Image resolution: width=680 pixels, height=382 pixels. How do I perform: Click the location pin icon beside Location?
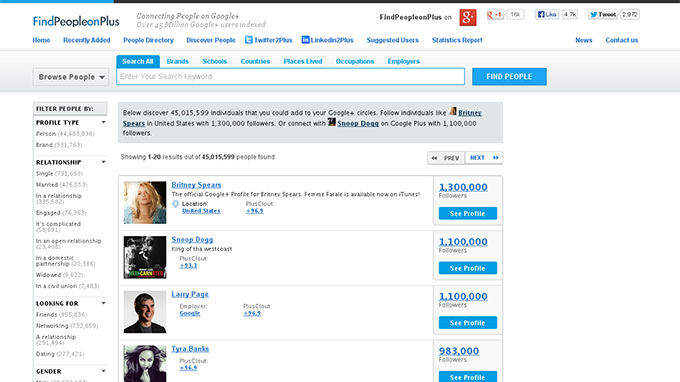pos(175,204)
